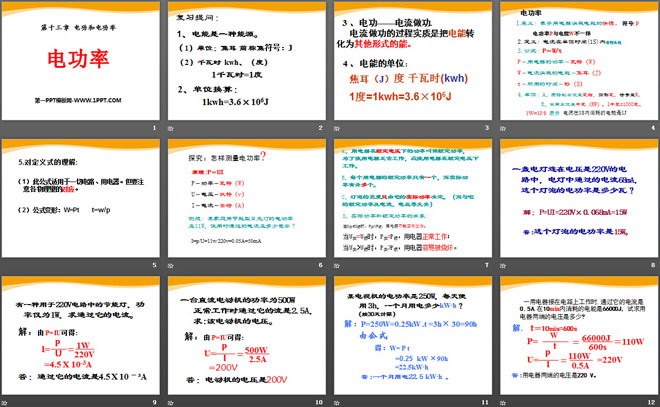Click slide number label "5"
Image resolution: width=660 pixels, height=407 pixels.
point(154,265)
